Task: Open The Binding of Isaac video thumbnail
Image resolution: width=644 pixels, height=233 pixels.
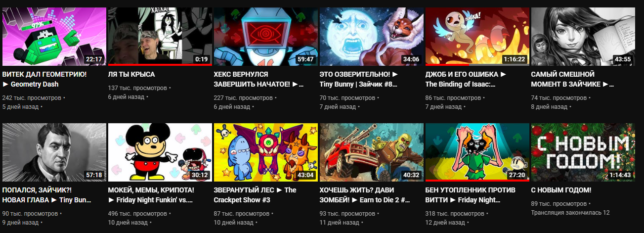Action: (x=477, y=37)
